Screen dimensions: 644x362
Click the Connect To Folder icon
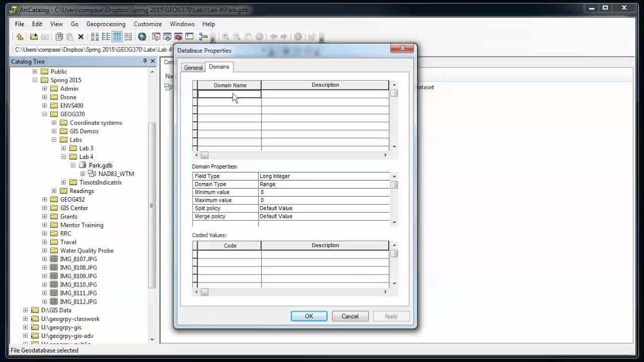pos(34,37)
